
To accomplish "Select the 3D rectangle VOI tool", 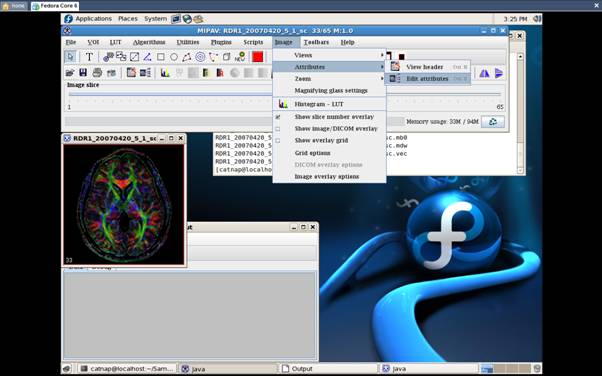I will click(227, 57).
